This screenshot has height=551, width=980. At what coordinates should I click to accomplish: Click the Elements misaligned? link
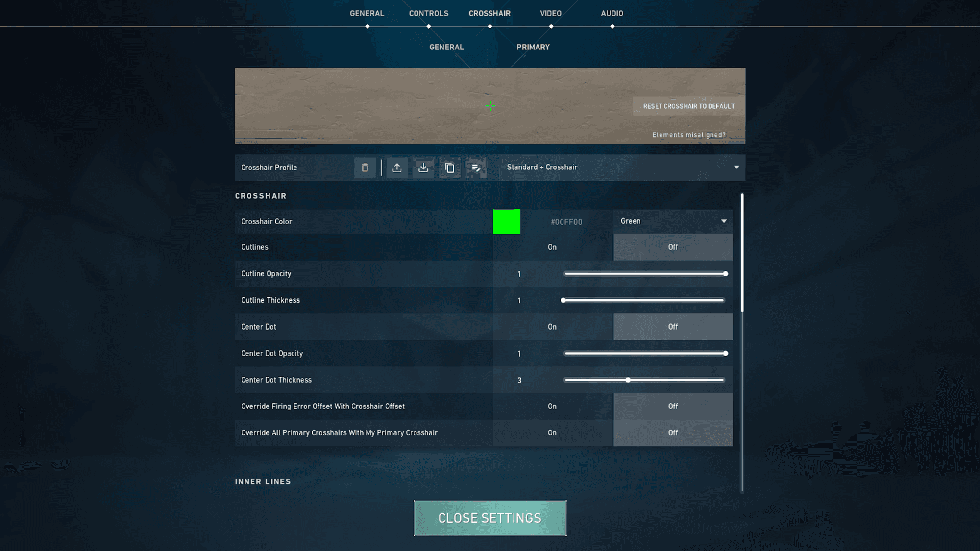[x=689, y=135]
